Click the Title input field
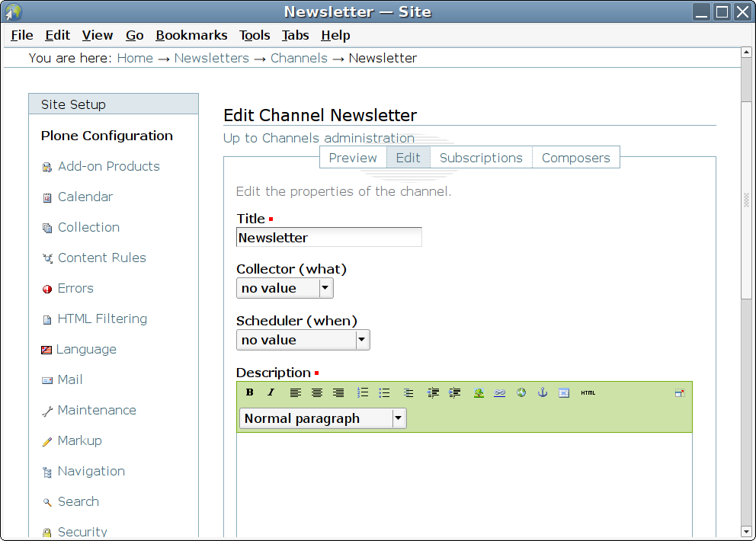Image resolution: width=756 pixels, height=541 pixels. click(328, 238)
